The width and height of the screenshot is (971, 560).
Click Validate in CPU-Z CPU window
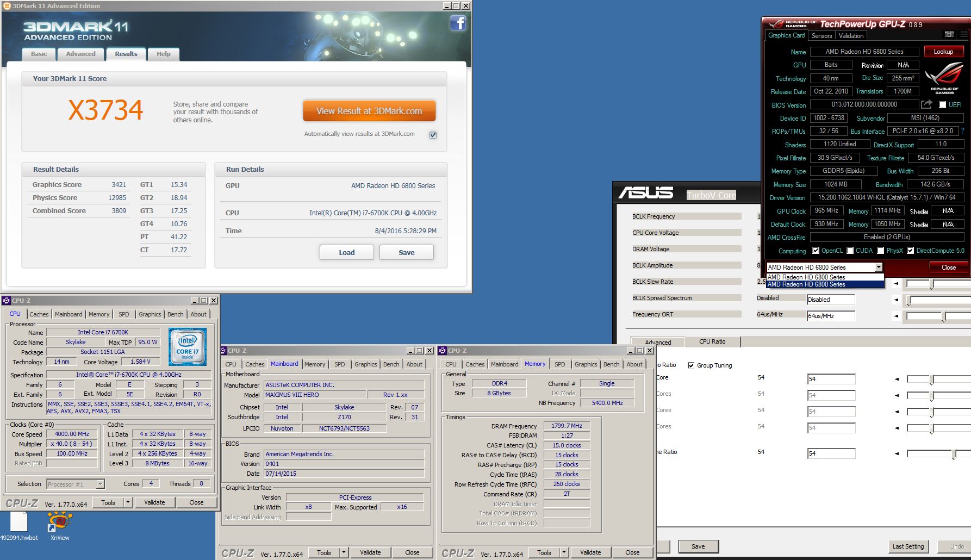coord(154,502)
